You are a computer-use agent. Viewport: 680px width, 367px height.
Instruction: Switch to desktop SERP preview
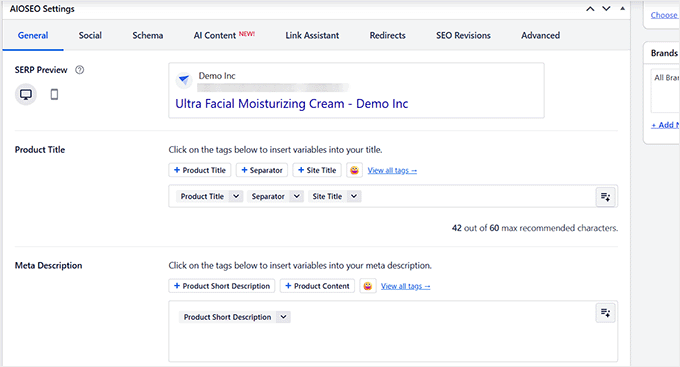point(26,94)
